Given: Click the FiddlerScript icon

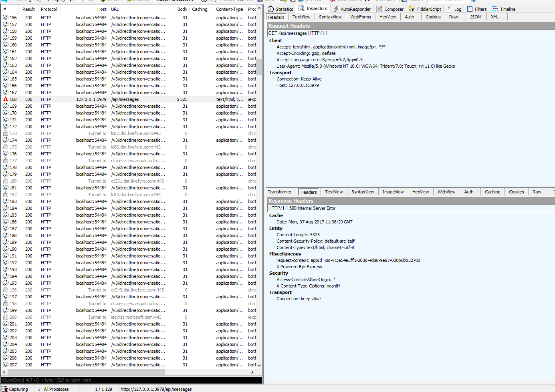Looking at the screenshot, I should pyautogui.click(x=412, y=9).
